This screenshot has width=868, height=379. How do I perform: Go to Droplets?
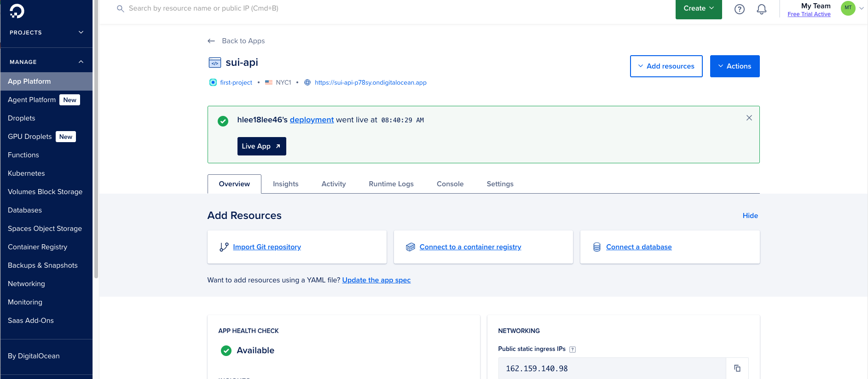pos(46,118)
